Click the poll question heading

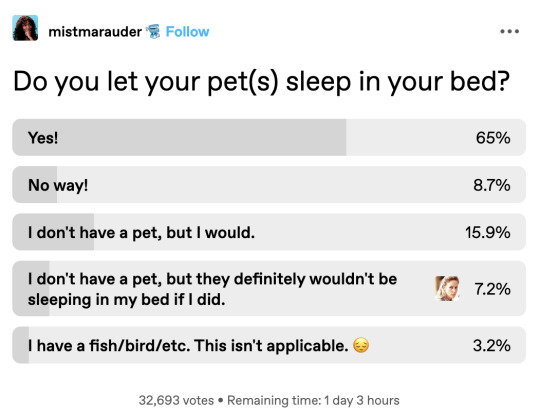261,82
